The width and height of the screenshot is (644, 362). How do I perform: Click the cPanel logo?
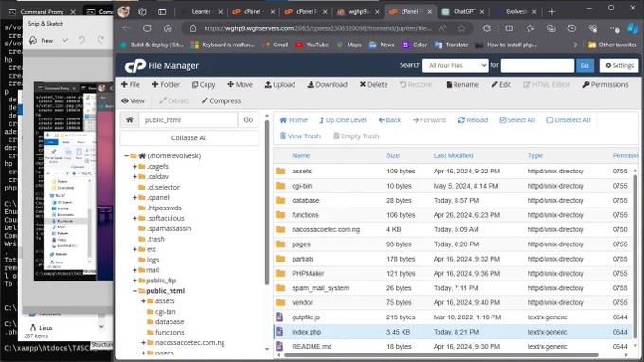[134, 65]
